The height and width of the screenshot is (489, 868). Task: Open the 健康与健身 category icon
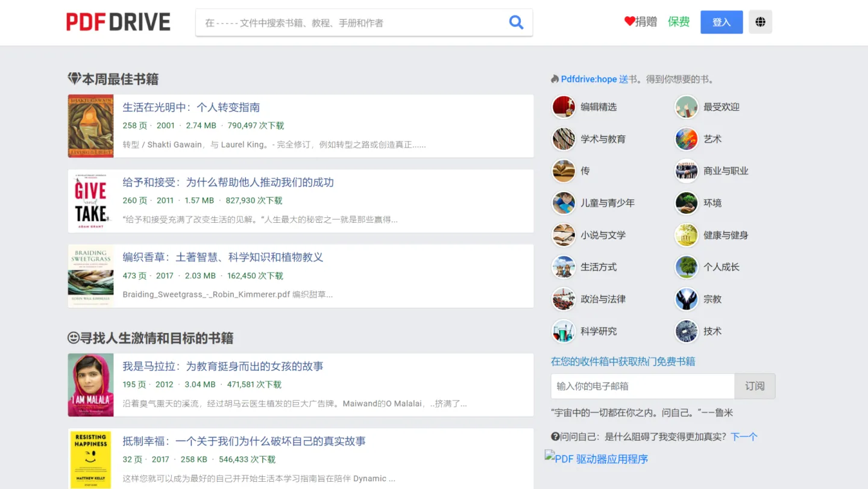pos(687,235)
